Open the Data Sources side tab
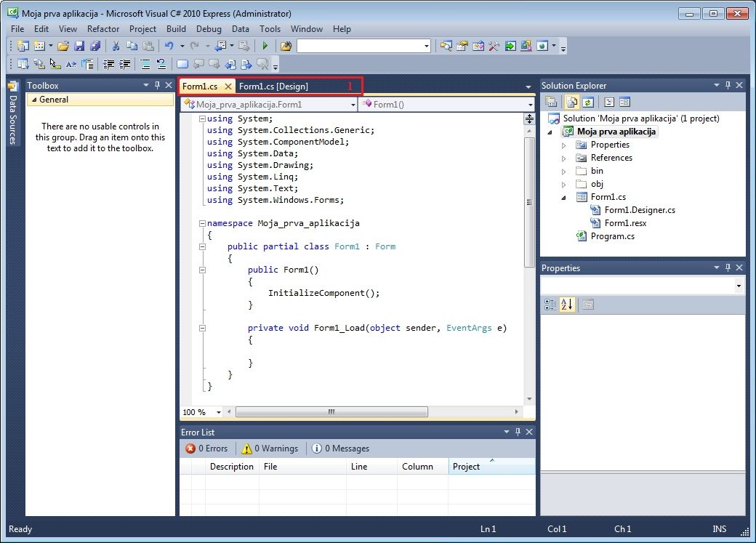The height and width of the screenshot is (543, 756). pyautogui.click(x=13, y=113)
